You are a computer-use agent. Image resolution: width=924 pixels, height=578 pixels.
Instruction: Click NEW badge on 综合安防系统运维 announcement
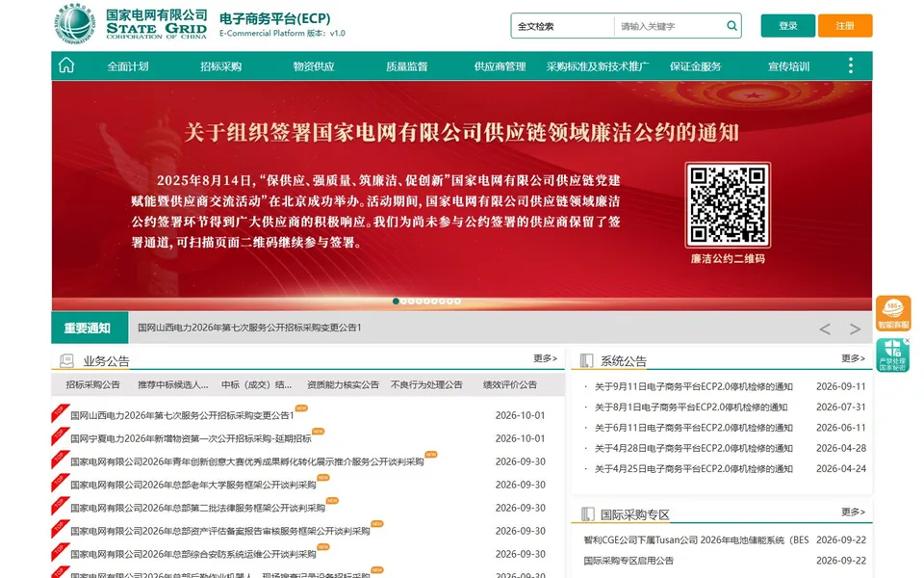click(323, 547)
